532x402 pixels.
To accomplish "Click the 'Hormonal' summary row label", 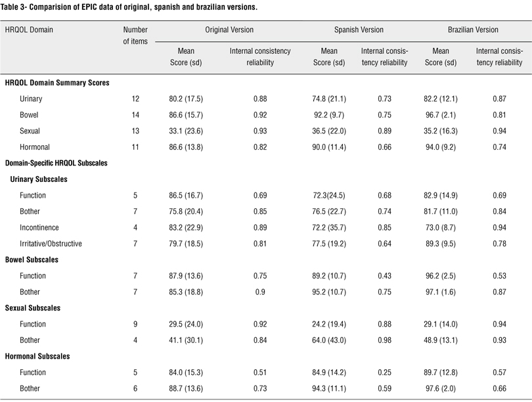I will point(35,147).
